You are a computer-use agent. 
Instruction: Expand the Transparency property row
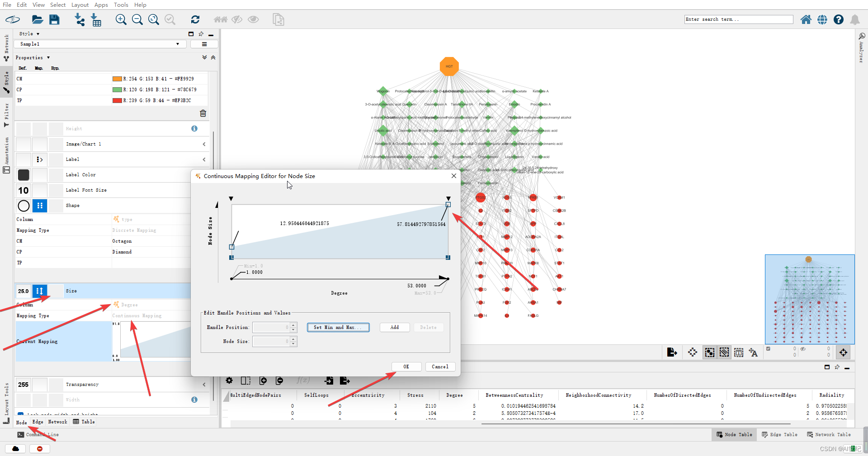coord(204,385)
